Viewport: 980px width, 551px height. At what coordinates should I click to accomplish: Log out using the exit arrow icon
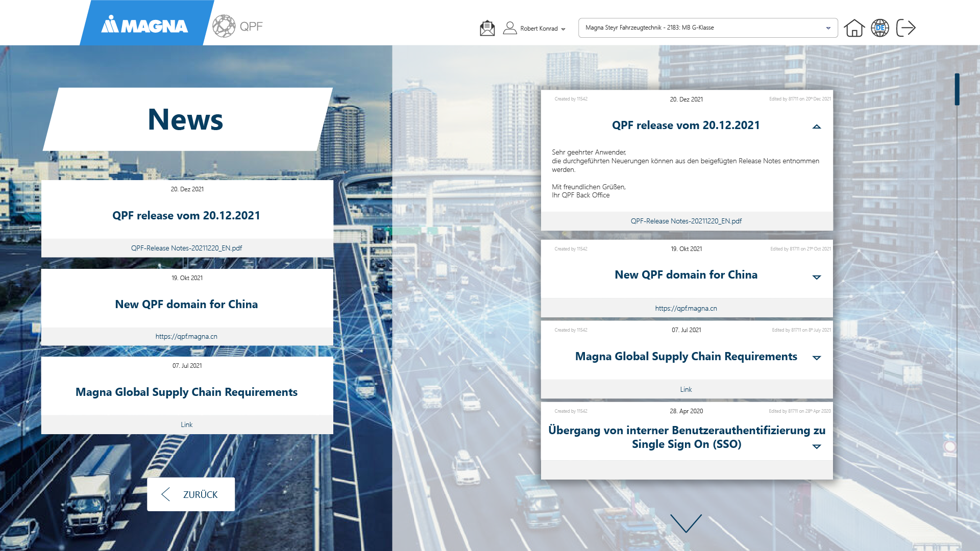coord(906,28)
